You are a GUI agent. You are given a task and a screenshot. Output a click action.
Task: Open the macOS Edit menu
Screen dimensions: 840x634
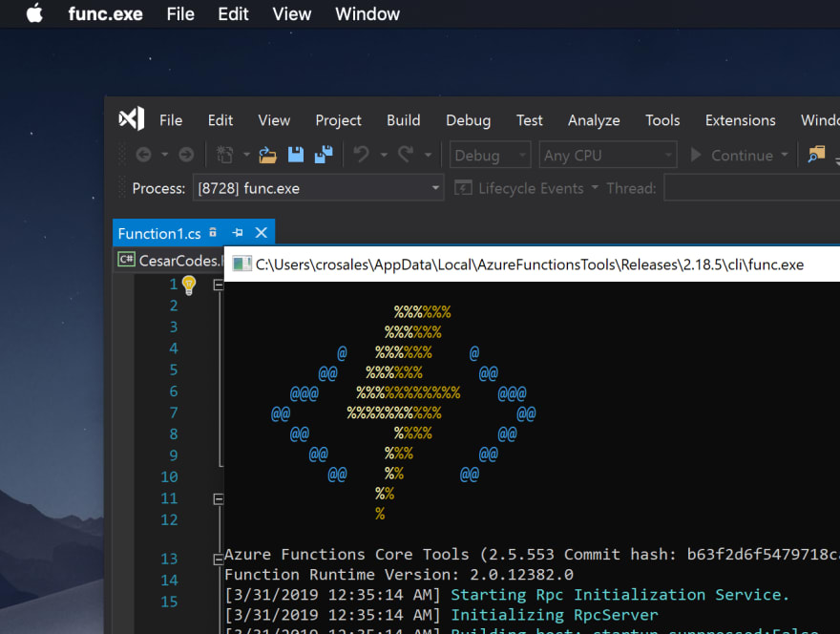click(233, 14)
